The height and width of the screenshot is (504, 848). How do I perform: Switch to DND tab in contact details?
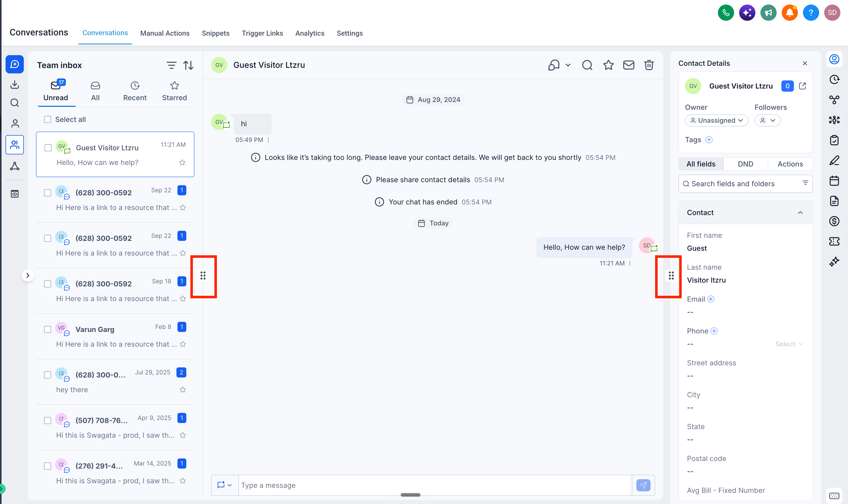coord(745,164)
